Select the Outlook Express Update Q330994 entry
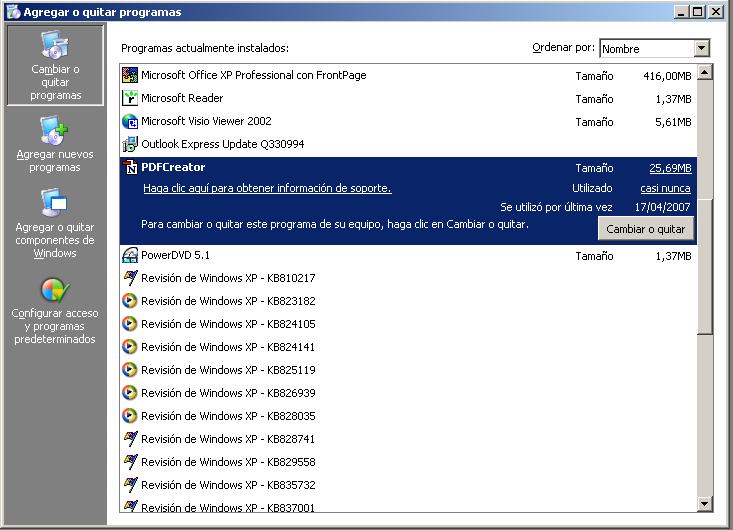 click(408, 144)
